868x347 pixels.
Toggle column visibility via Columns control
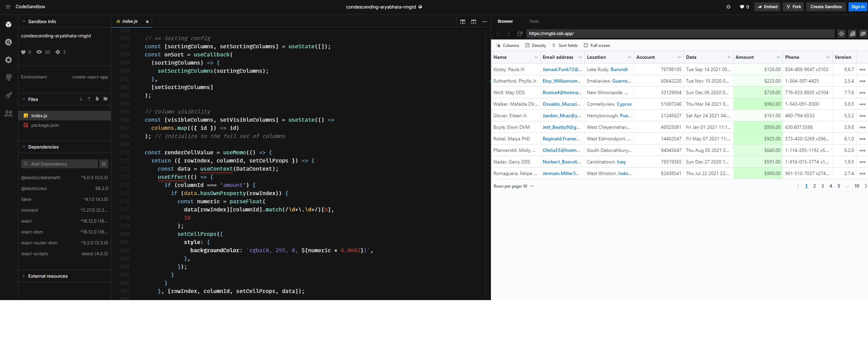(507, 45)
